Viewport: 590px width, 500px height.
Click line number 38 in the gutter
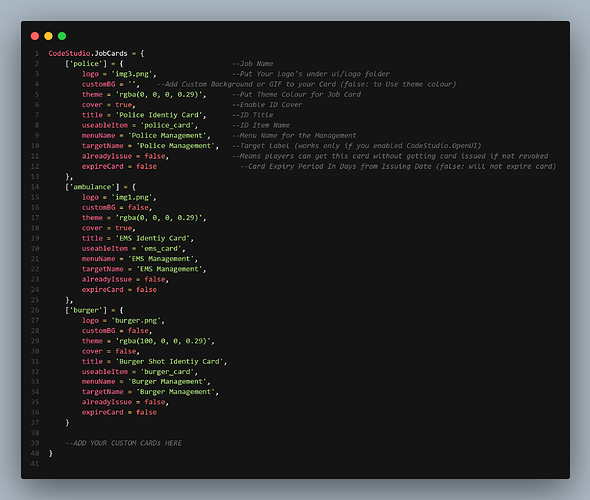coord(35,433)
